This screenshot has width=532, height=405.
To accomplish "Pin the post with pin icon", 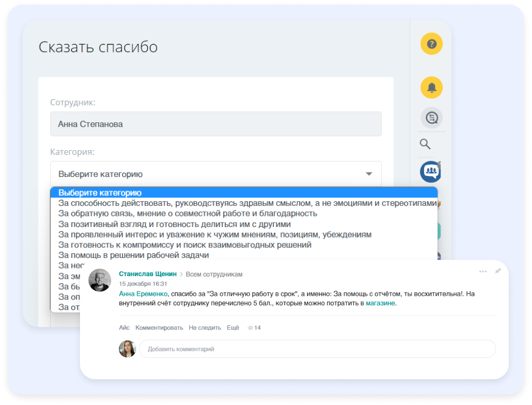I will pos(498,271).
